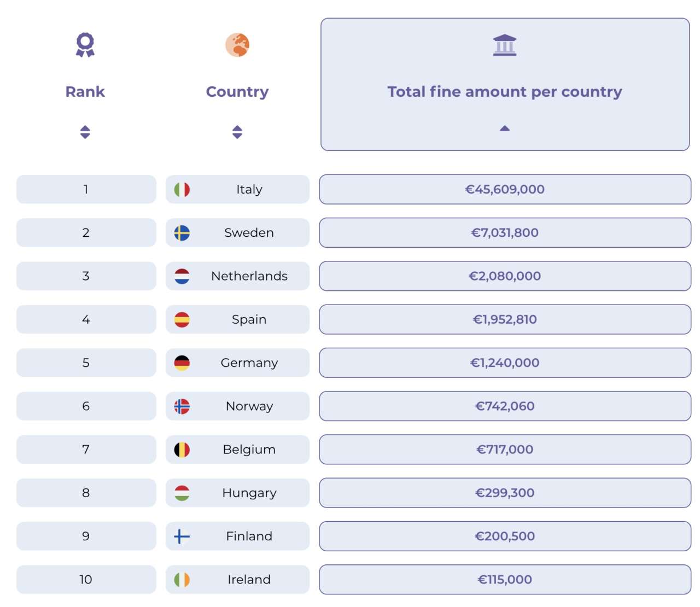The height and width of the screenshot is (607, 700).
Task: Click the Spain country cell
Action: pyautogui.click(x=249, y=319)
